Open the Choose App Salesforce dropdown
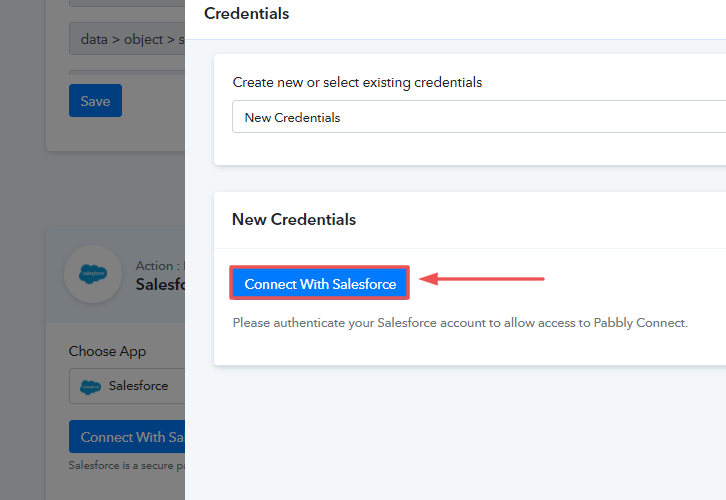Screen dimensions: 726x500 pos(127,386)
